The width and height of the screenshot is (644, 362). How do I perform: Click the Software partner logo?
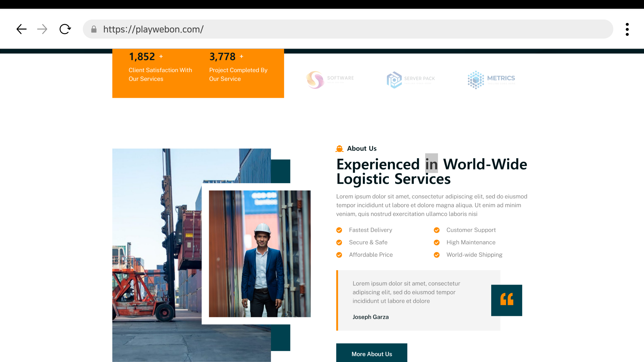pos(330,80)
